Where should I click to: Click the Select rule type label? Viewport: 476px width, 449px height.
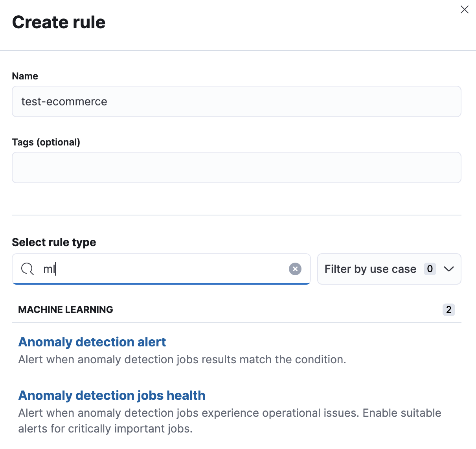(x=54, y=242)
